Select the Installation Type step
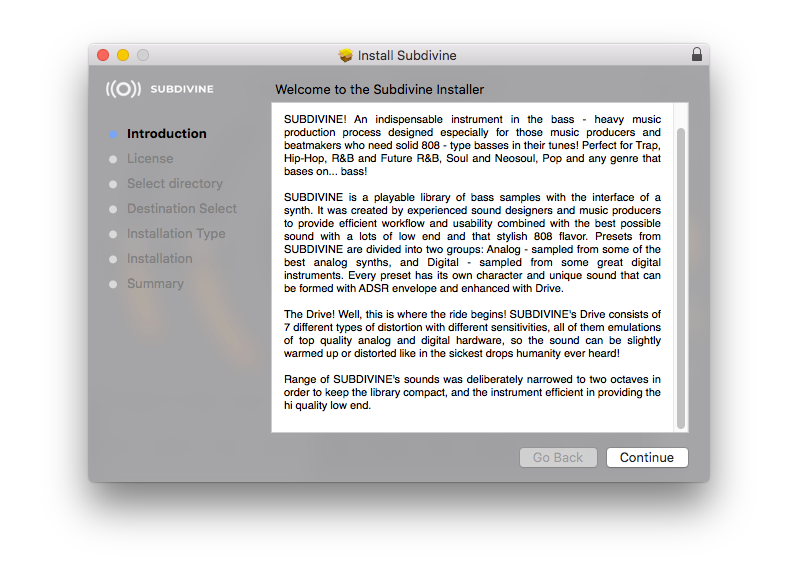This screenshot has width=789, height=574. pyautogui.click(x=176, y=233)
